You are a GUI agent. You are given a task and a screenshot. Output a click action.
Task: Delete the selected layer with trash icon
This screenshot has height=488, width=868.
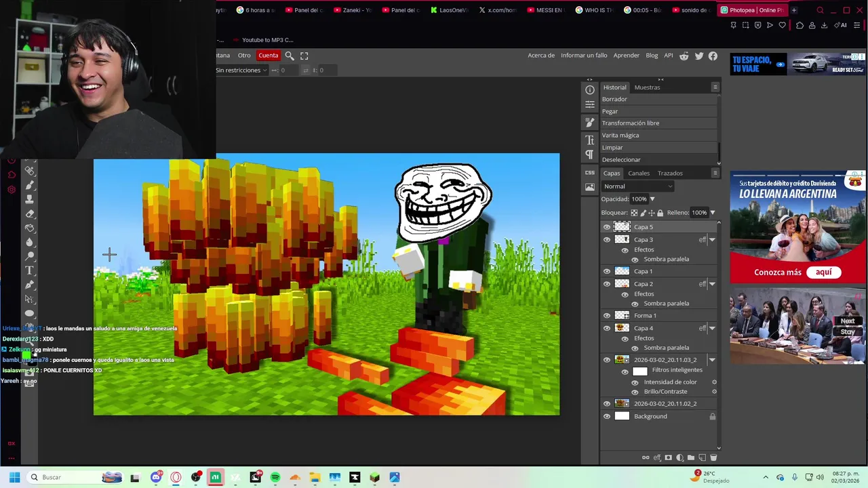[713, 457]
